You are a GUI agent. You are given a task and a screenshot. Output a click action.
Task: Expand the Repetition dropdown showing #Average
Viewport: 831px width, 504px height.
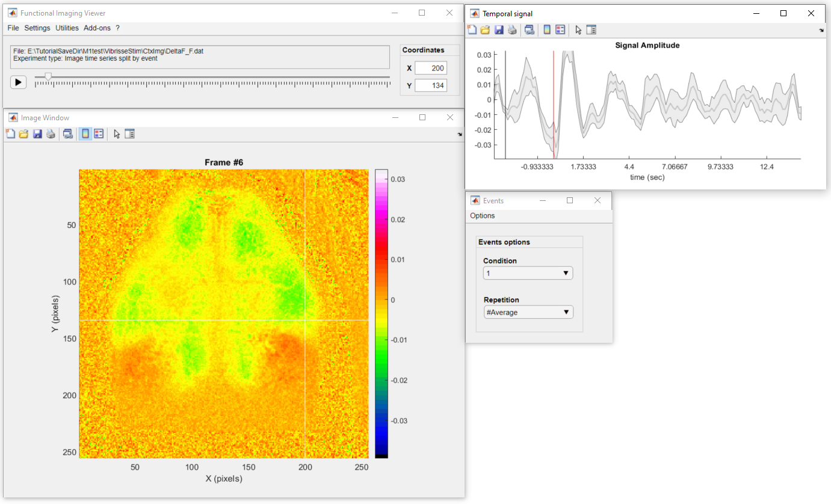[x=528, y=312]
